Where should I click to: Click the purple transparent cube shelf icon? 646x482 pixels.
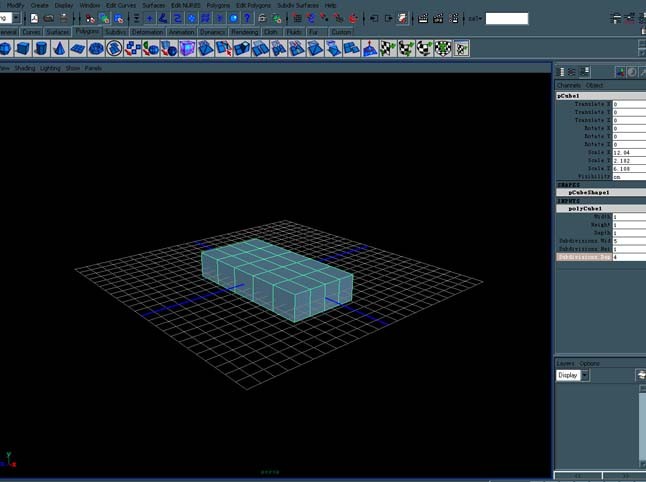click(187, 49)
